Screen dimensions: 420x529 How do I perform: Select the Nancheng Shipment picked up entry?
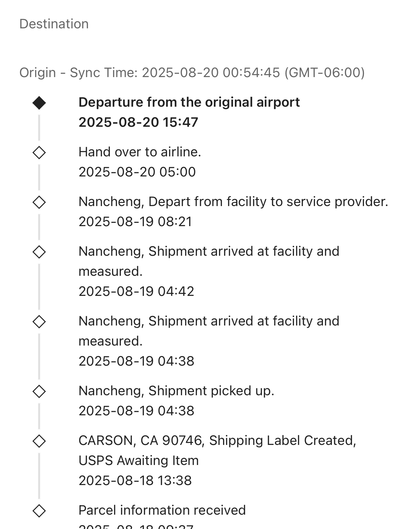point(176,391)
